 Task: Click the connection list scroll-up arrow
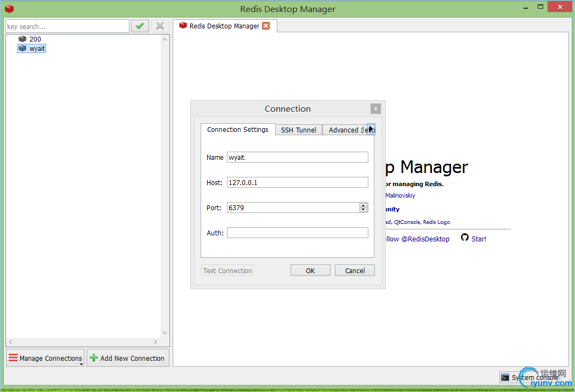point(164,39)
